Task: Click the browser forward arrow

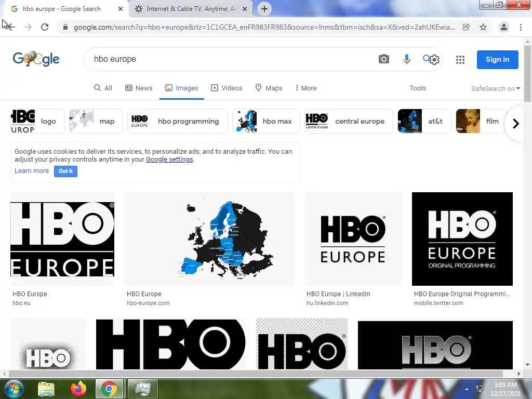Action: coord(28,27)
